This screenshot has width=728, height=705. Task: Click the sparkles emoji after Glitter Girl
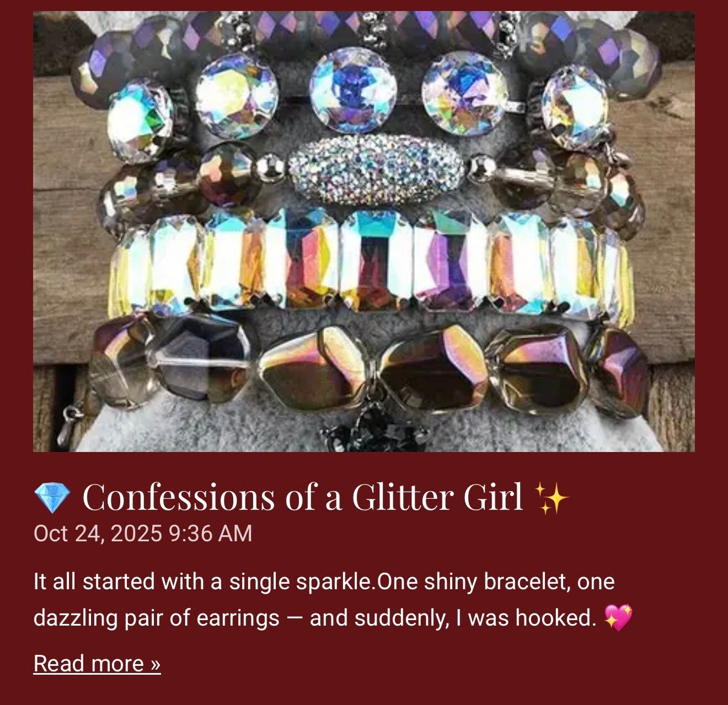552,498
